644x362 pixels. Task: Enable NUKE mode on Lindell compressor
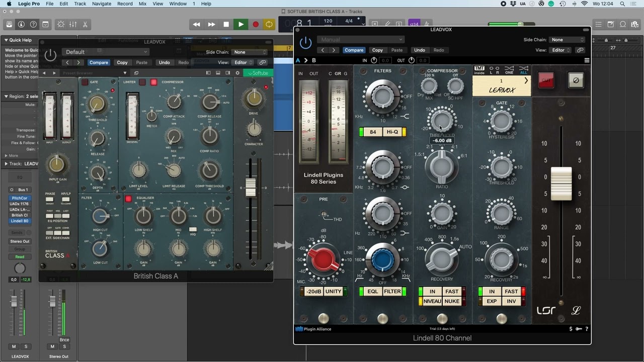click(x=452, y=301)
